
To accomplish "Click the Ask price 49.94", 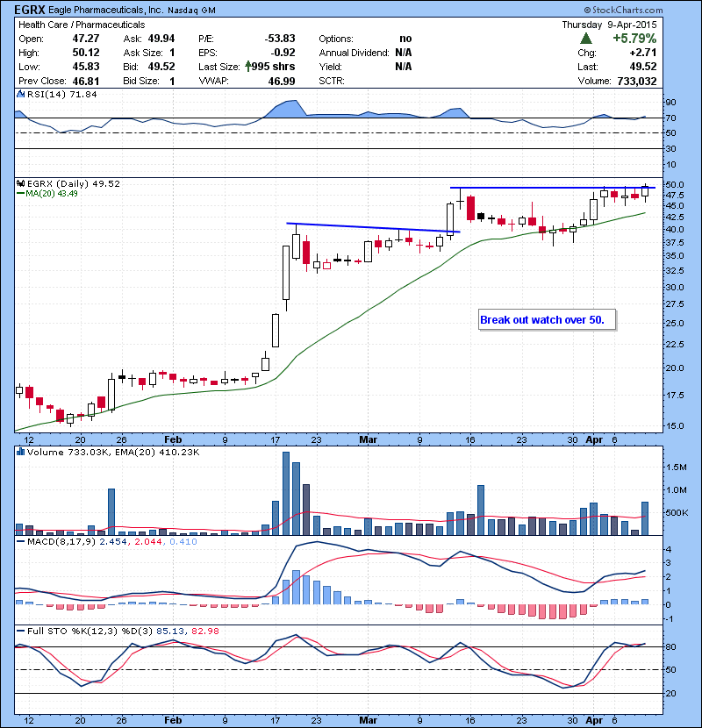I will [x=161, y=38].
